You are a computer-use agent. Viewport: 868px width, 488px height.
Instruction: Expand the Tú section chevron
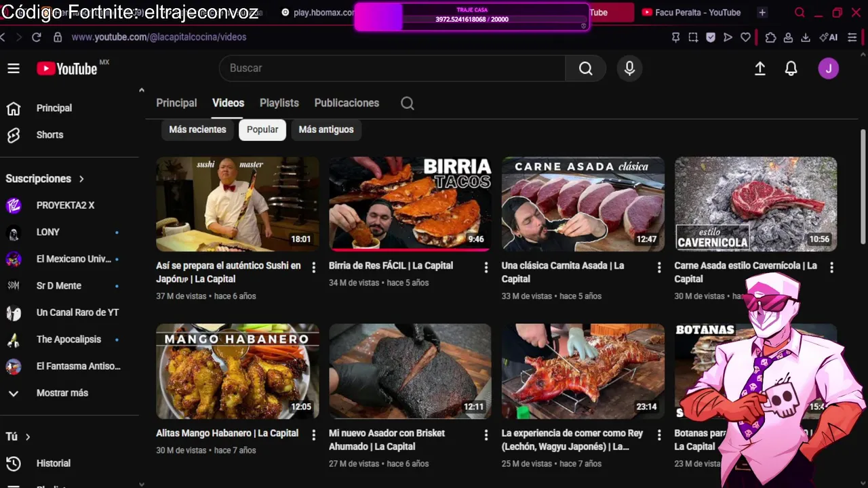click(x=28, y=437)
